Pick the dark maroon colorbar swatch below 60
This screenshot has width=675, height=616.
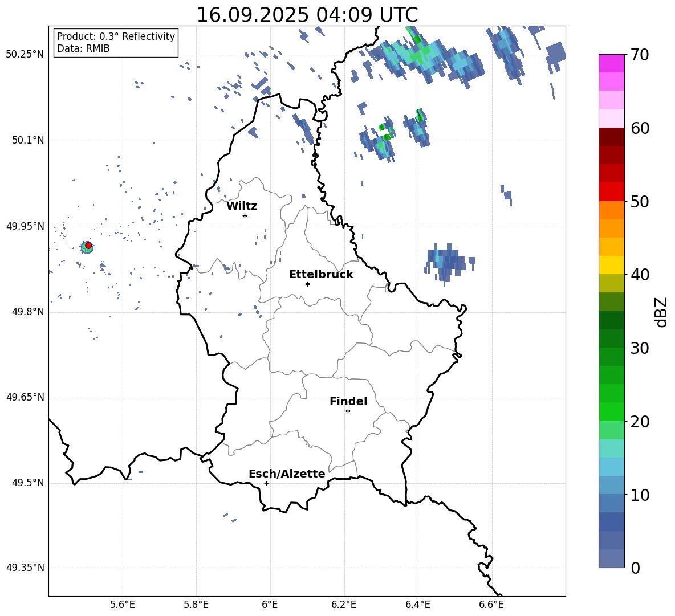pos(611,137)
